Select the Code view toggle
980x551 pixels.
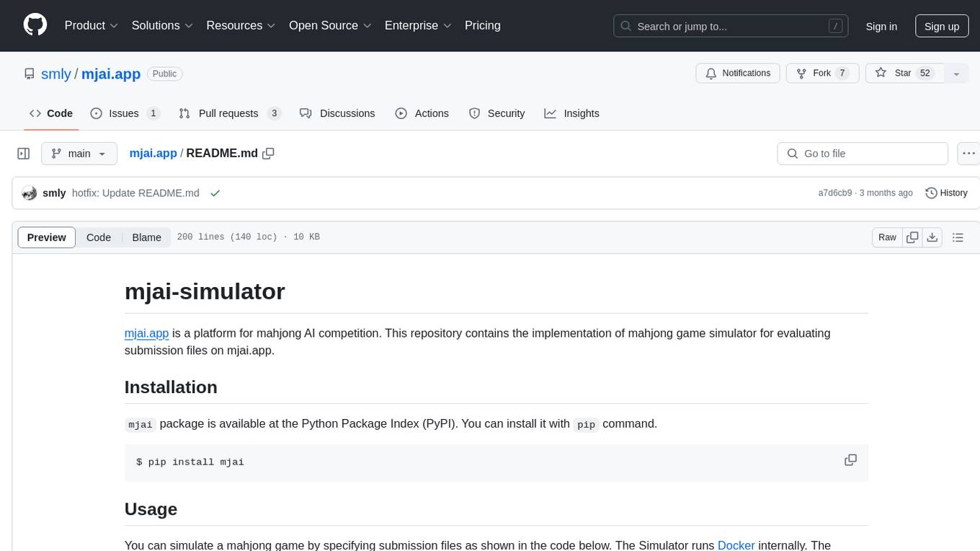99,237
